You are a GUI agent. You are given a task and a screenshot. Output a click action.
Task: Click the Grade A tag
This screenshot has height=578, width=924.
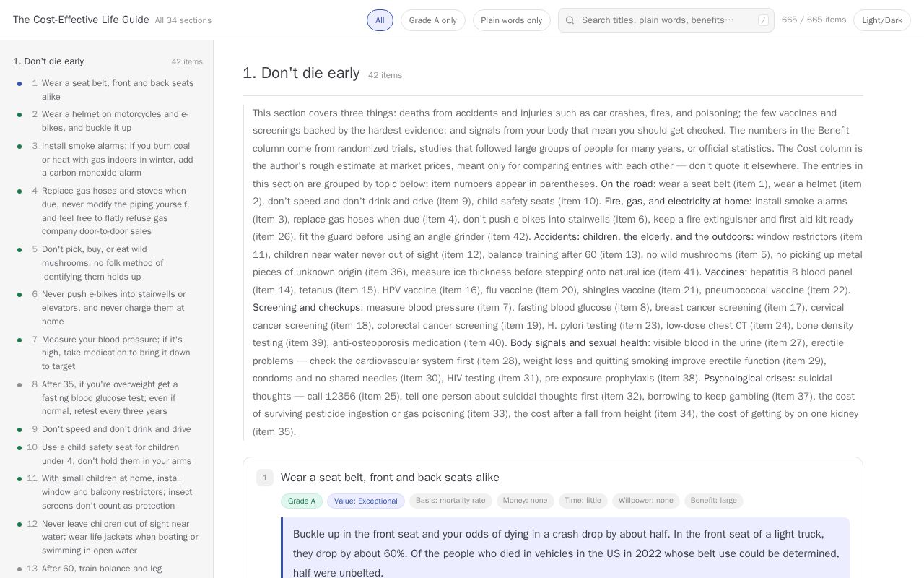(302, 501)
